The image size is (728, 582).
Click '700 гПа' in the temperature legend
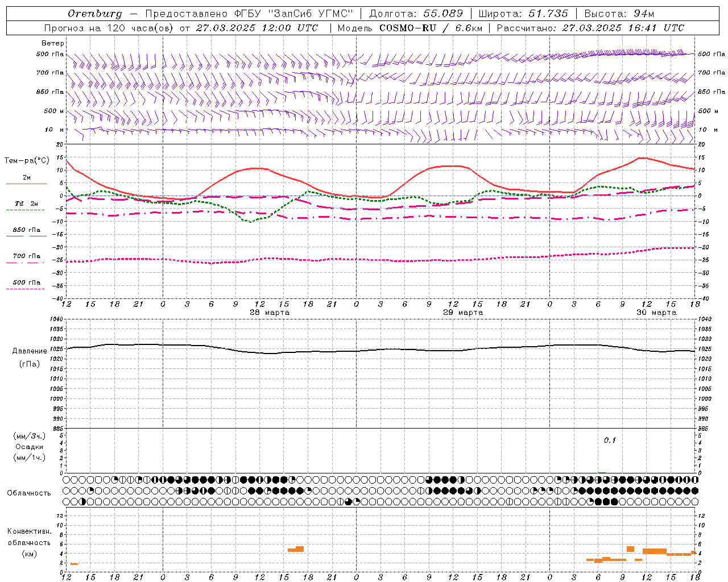[26, 256]
